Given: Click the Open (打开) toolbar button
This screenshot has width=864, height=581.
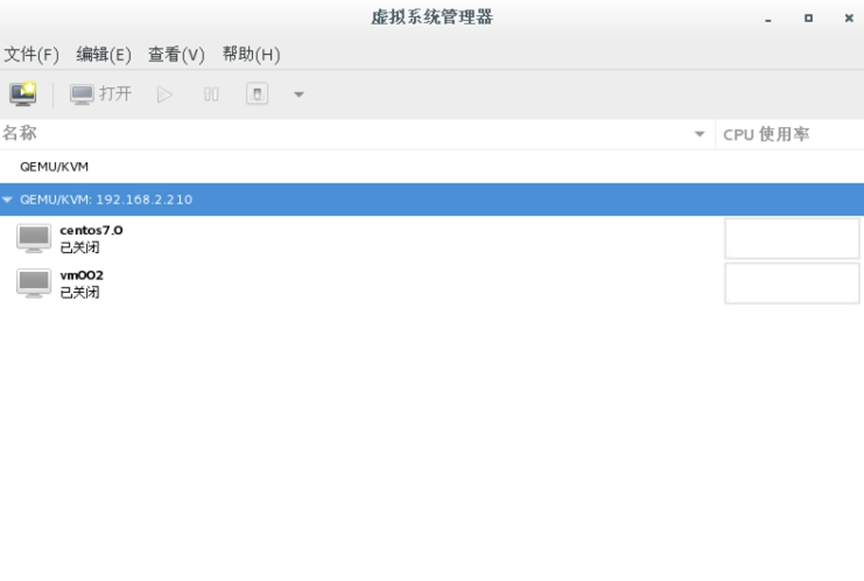Looking at the screenshot, I should point(101,94).
